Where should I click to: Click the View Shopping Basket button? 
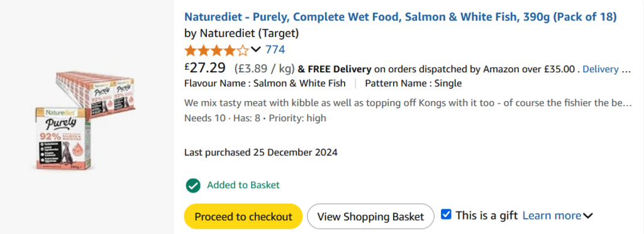(370, 216)
